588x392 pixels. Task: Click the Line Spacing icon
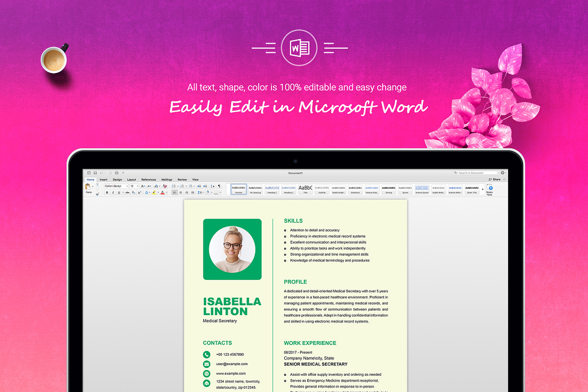coord(199,193)
